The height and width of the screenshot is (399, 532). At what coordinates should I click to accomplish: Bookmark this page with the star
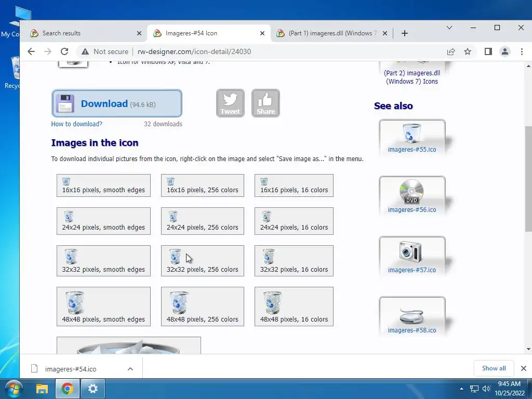click(468, 51)
